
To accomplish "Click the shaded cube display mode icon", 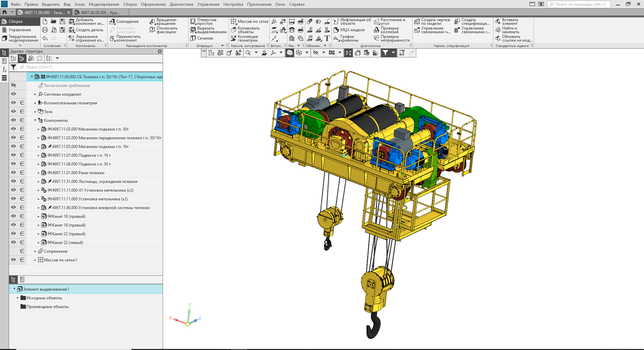I will (x=290, y=53).
